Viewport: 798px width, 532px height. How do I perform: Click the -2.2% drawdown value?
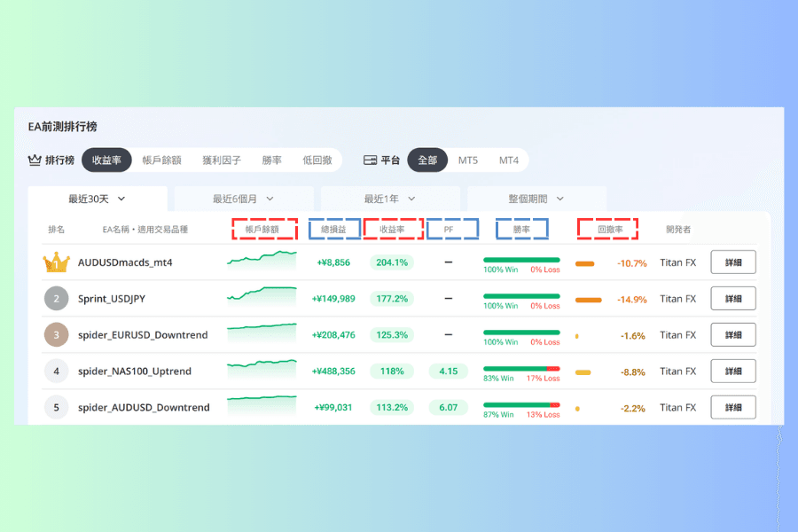click(632, 409)
